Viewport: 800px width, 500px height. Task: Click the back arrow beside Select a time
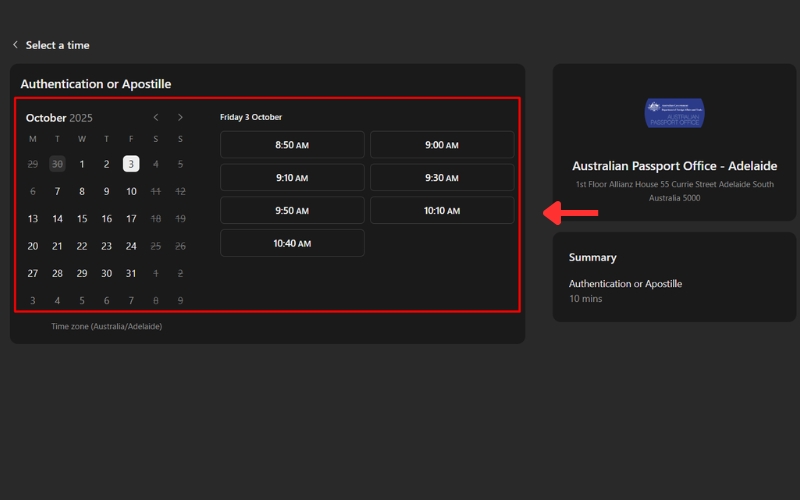[16, 45]
